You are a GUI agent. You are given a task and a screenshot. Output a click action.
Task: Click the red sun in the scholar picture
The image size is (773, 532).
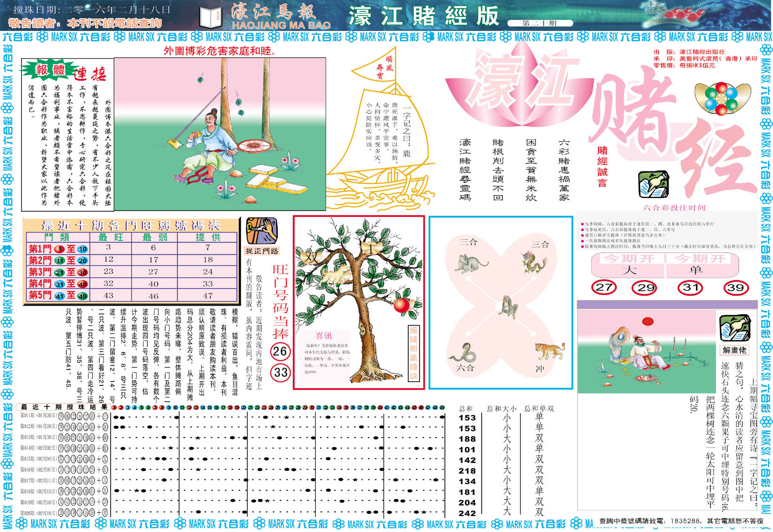click(x=648, y=322)
